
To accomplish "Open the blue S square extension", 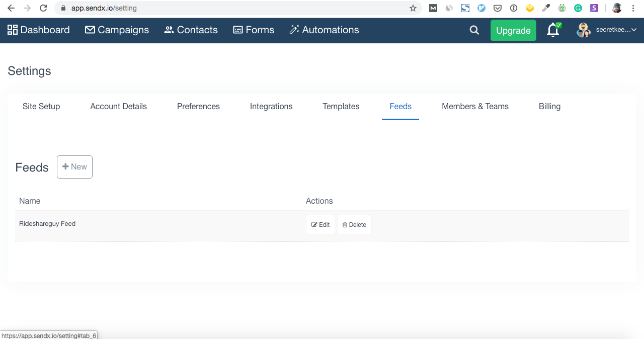I will [465, 8].
